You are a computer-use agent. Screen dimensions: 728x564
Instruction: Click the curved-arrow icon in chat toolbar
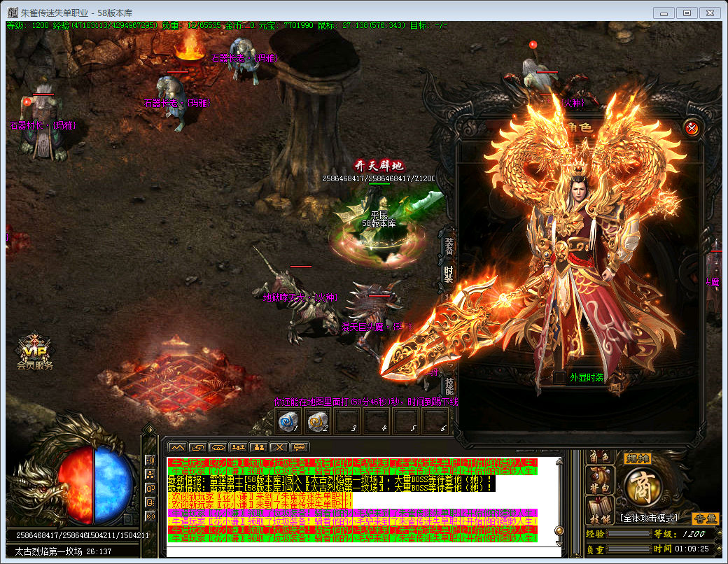(x=197, y=447)
